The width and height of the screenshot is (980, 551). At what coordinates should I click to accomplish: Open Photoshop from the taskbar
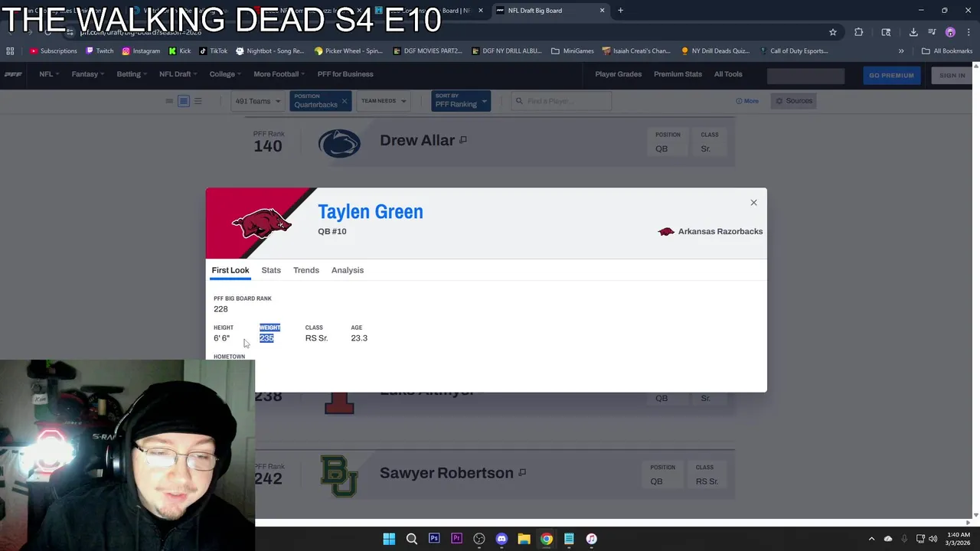coord(434,539)
